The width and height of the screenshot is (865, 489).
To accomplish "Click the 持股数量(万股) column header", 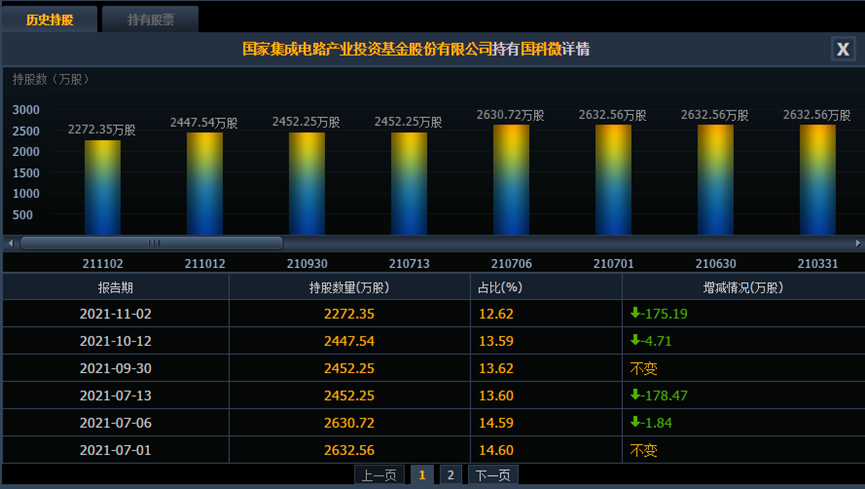I will coord(349,288).
